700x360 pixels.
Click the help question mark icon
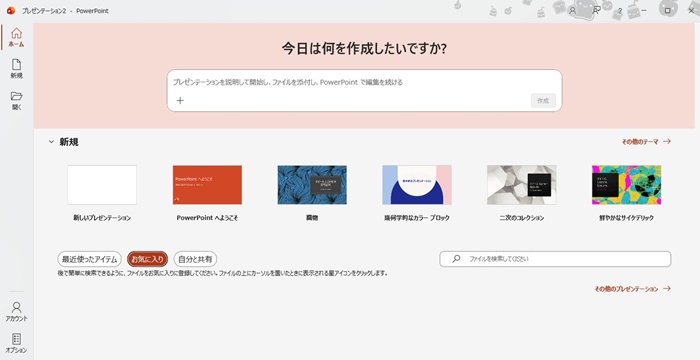coord(620,11)
